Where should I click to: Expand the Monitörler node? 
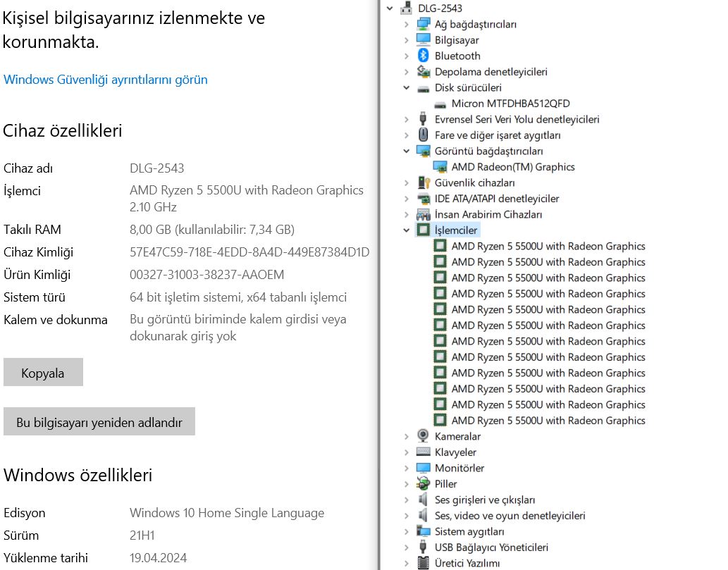[406, 468]
